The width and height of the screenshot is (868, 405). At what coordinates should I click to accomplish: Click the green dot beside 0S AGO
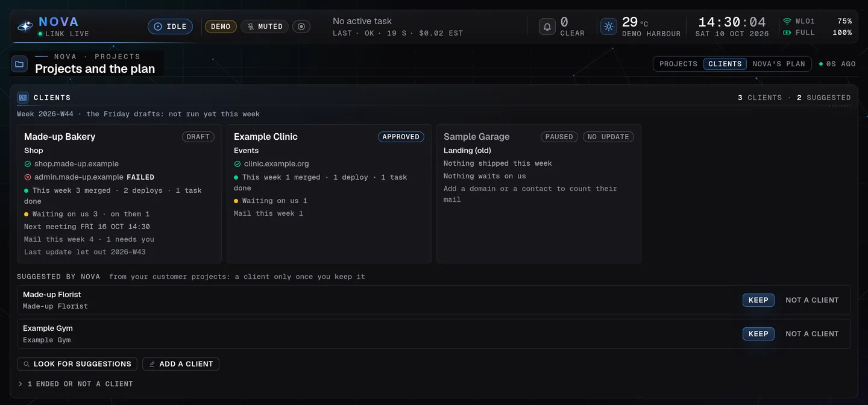point(821,64)
